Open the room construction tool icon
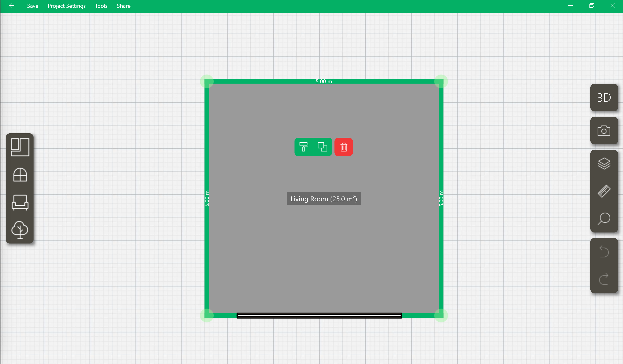The height and width of the screenshot is (364, 623). point(20,147)
